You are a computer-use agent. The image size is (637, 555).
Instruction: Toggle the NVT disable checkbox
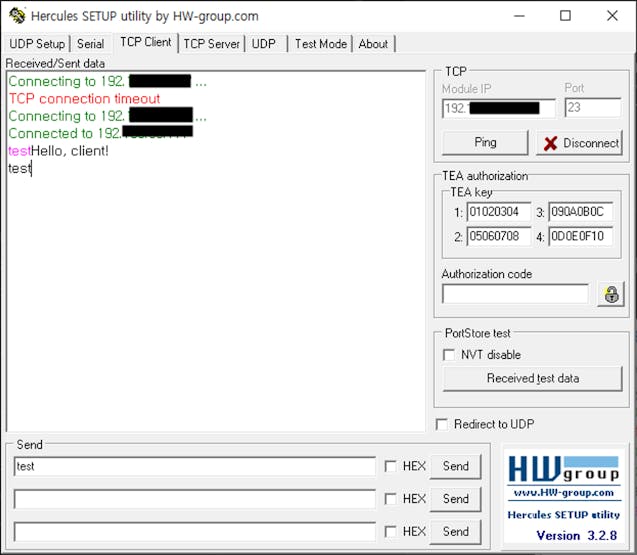pos(449,355)
